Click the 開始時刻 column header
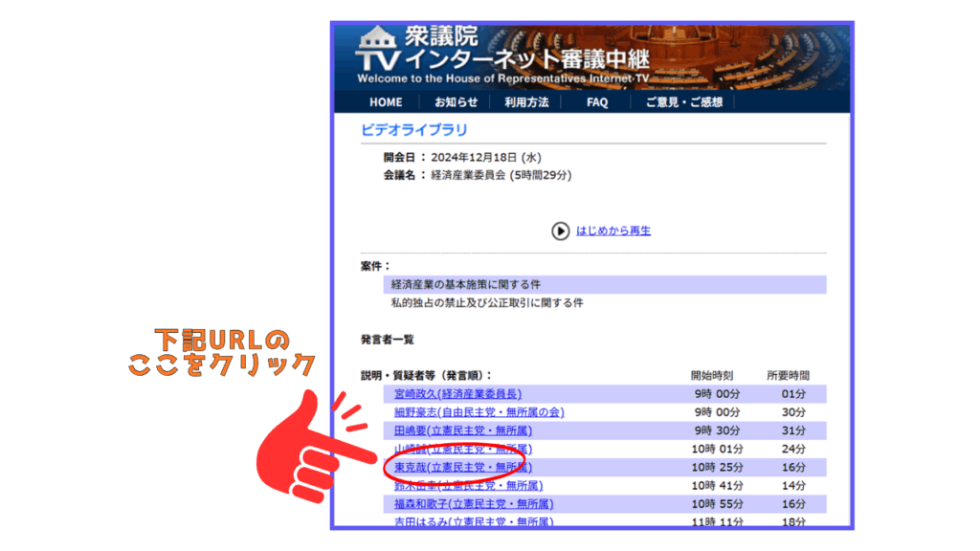 (711, 375)
